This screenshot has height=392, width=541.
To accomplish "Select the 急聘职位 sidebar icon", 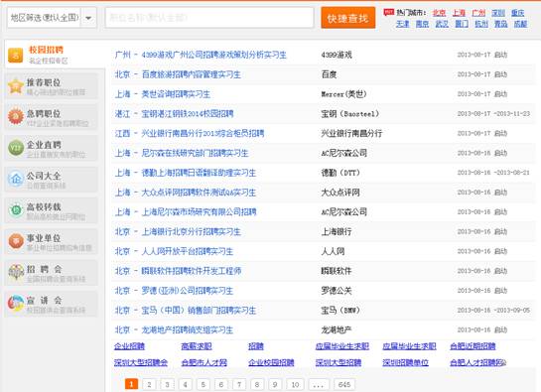I will [16, 117].
